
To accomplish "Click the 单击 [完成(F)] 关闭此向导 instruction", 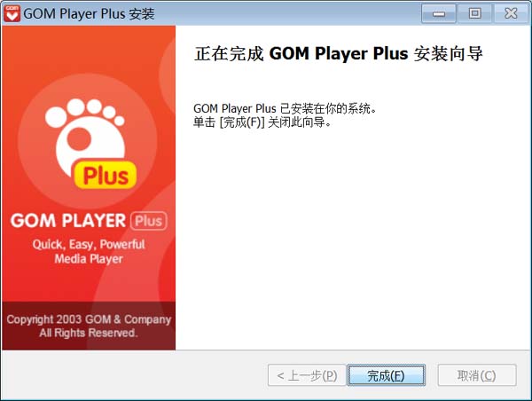I will point(262,122).
